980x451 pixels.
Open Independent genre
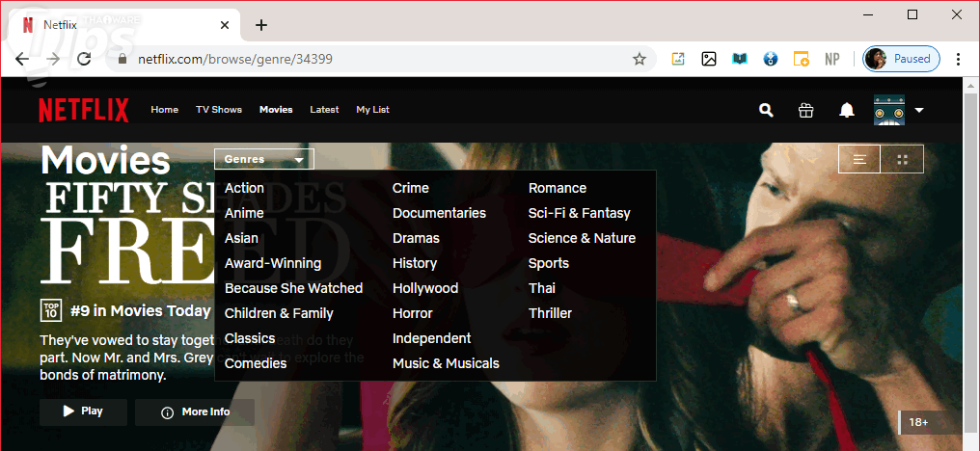431,338
